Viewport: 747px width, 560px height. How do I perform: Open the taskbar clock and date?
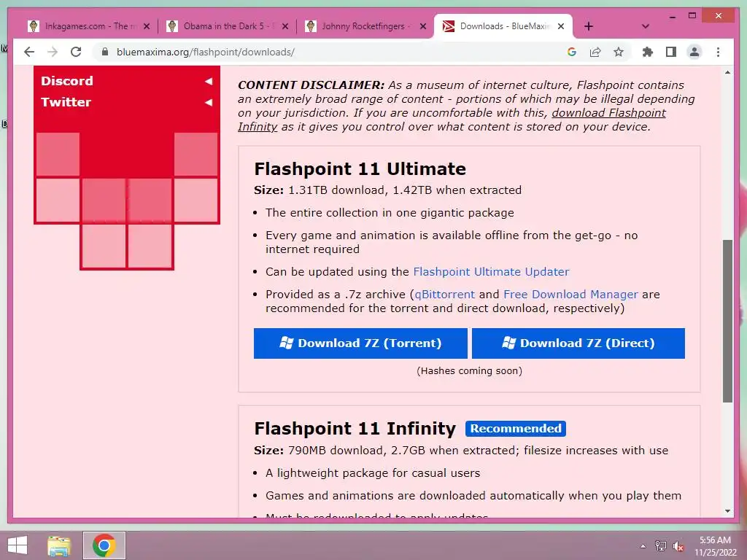tap(715, 546)
